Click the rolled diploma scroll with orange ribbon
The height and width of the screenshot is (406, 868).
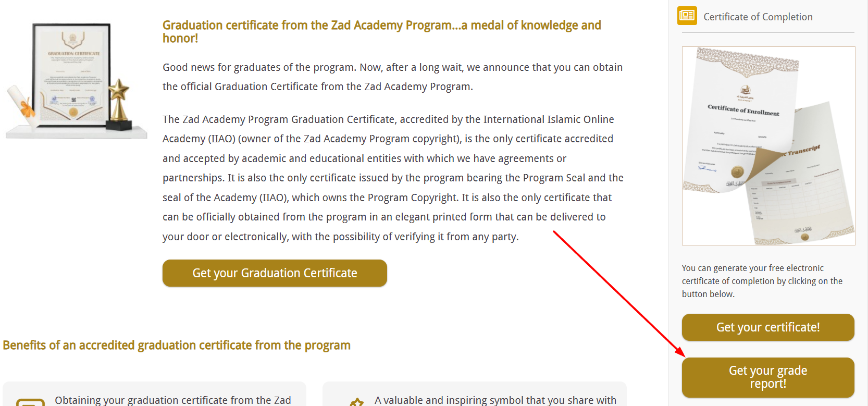coord(22,107)
